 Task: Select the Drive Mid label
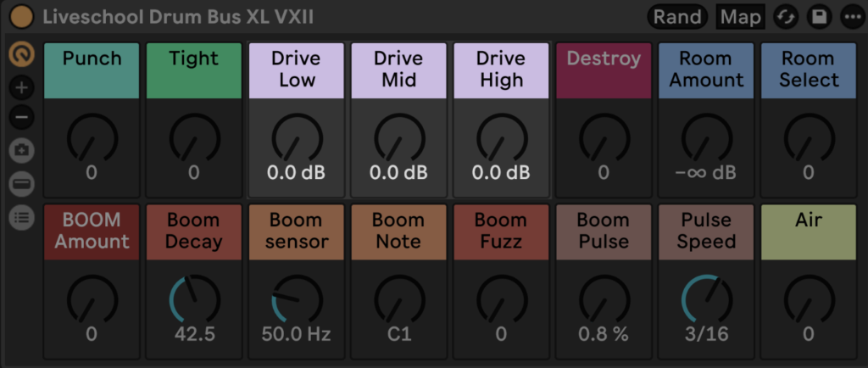coord(399,71)
